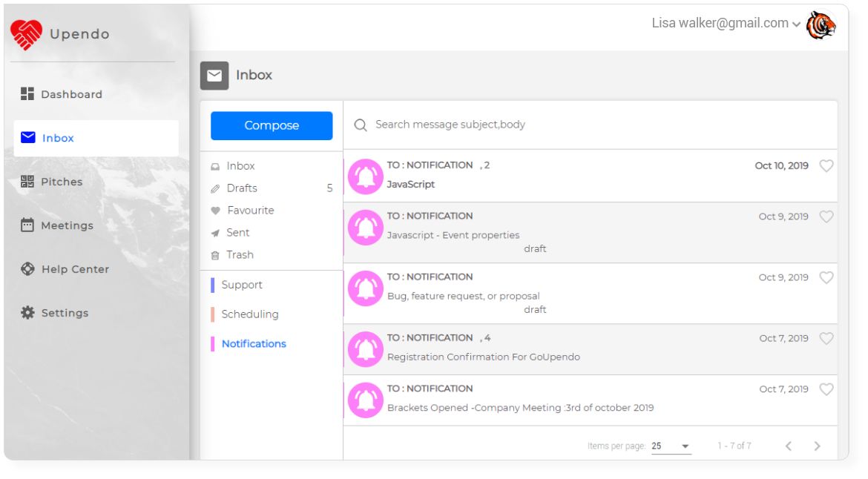Open the Settings gear icon
The height and width of the screenshot is (479, 868).
click(27, 312)
